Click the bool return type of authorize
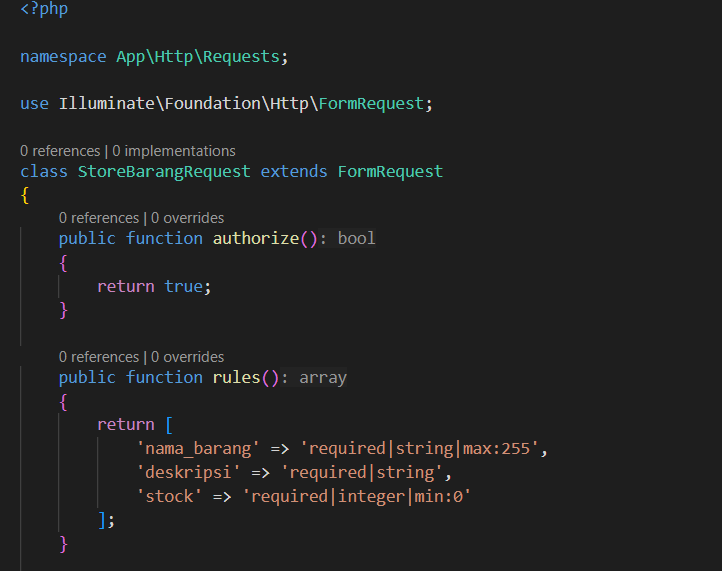 pos(356,239)
